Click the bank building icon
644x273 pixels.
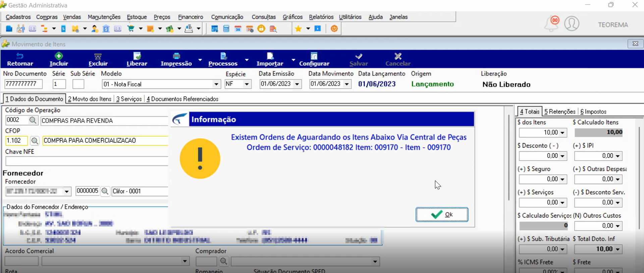[x=106, y=29]
